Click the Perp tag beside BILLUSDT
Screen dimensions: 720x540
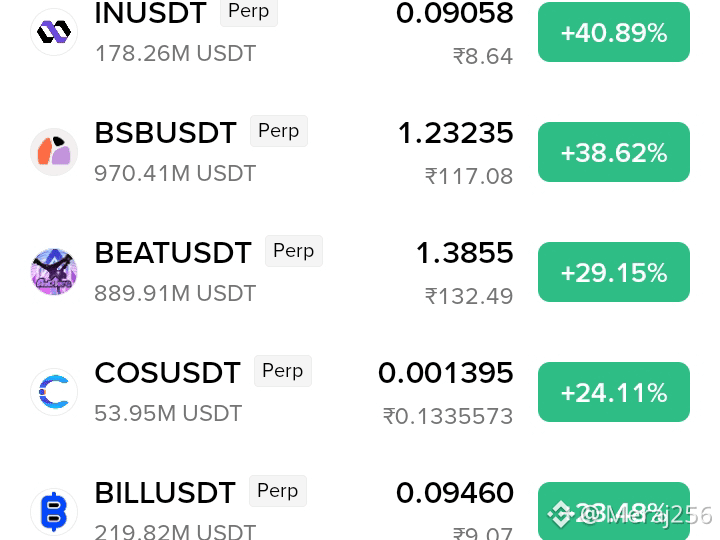278,491
